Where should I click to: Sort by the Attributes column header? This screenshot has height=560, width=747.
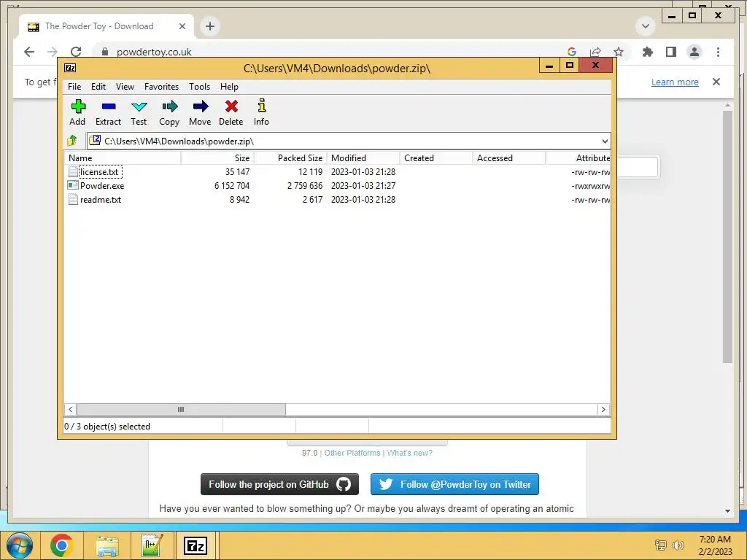(x=578, y=158)
